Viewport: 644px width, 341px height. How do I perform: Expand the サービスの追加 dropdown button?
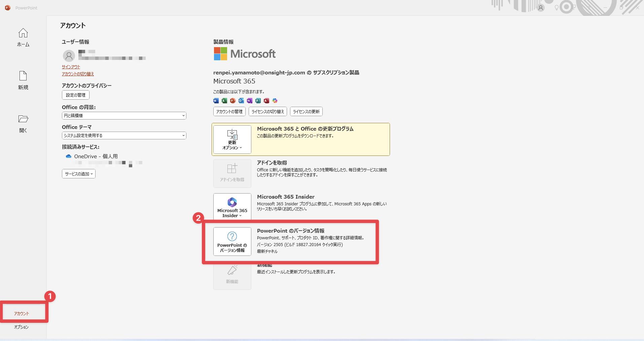79,174
